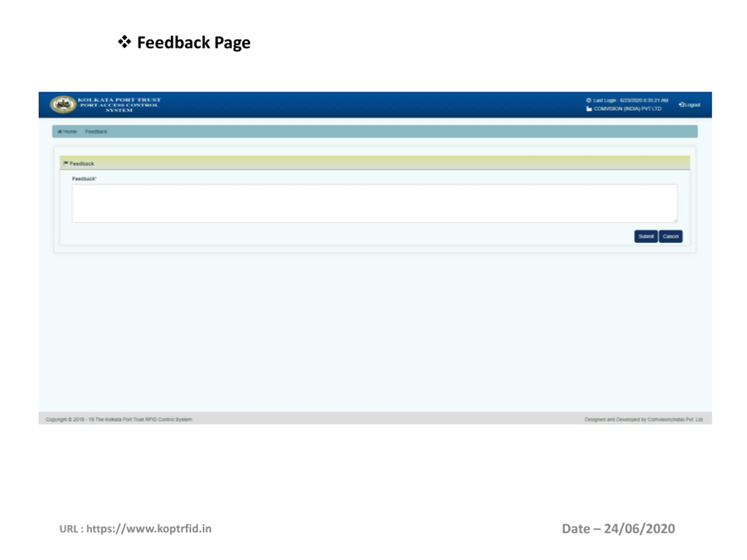The image size is (747, 560).
Task: Click the 'Date – 24/06/2020' text
Action: [x=618, y=528]
